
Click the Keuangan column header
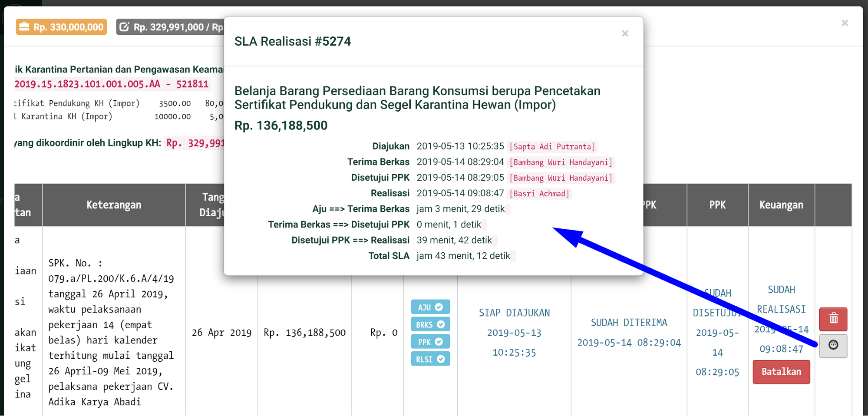click(781, 205)
